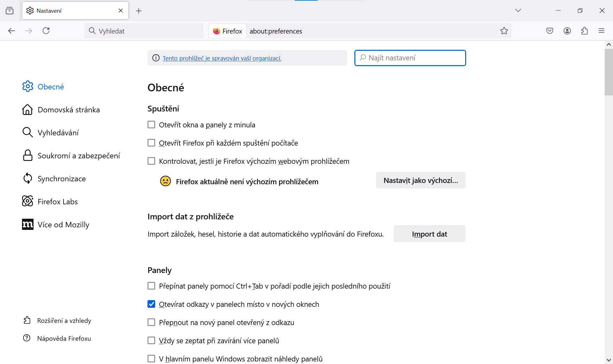This screenshot has width=613, height=364.
Task: Check Přepnout na nový panel z odkazu
Action: pyautogui.click(x=151, y=322)
